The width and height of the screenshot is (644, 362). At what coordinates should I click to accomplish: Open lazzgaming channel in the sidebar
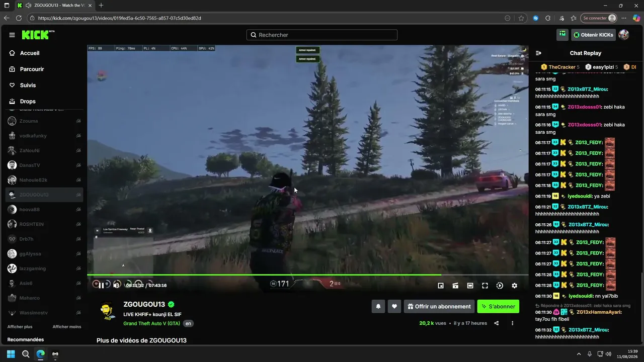[44, 268]
